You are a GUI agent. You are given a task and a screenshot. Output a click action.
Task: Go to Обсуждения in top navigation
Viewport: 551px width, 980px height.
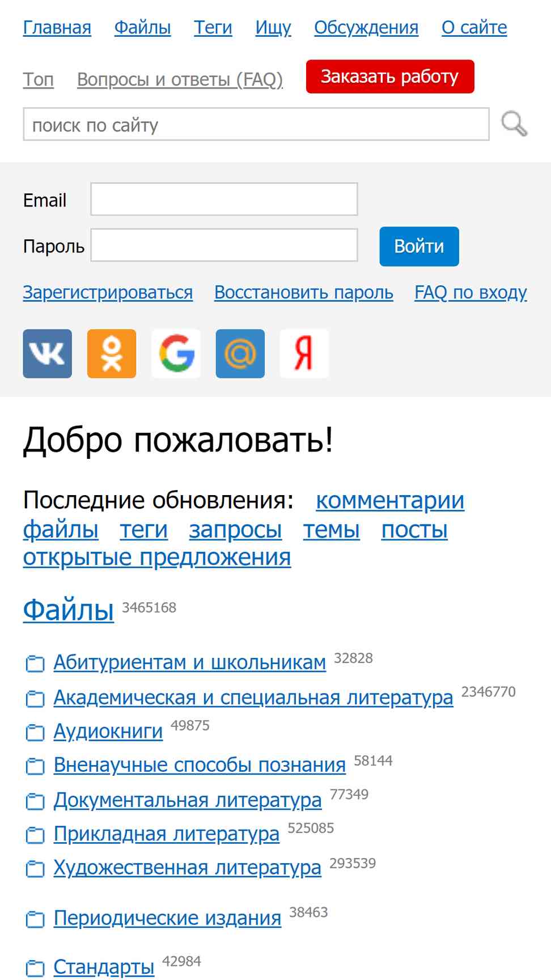(x=366, y=27)
